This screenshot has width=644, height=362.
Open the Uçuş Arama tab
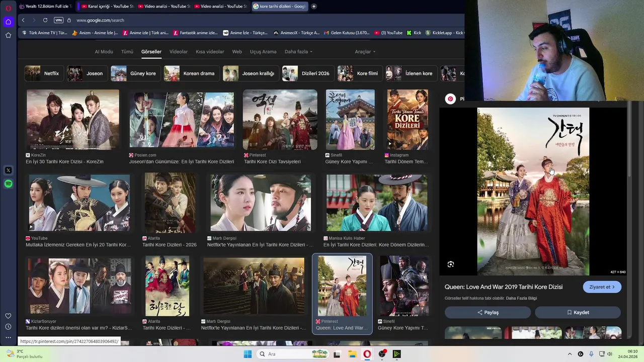[263, 52]
